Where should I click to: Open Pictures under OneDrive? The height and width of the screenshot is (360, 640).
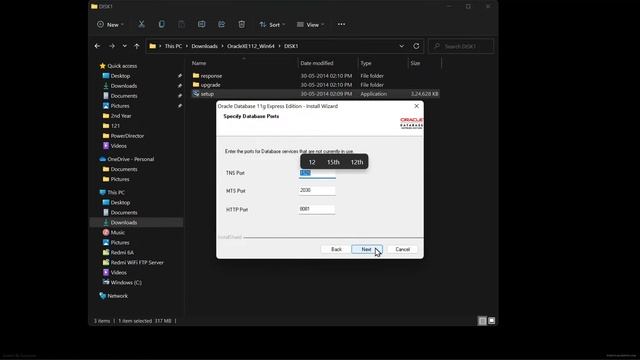[120, 179]
